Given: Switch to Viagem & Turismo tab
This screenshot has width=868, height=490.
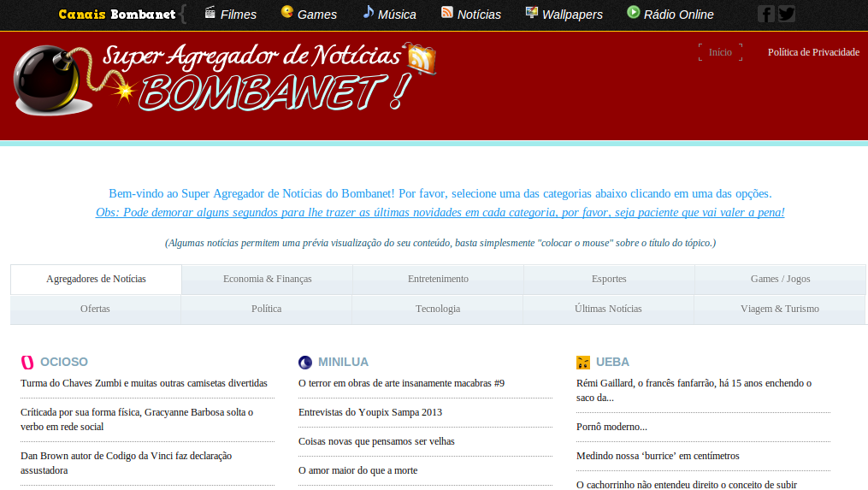Looking at the screenshot, I should click(x=779, y=309).
